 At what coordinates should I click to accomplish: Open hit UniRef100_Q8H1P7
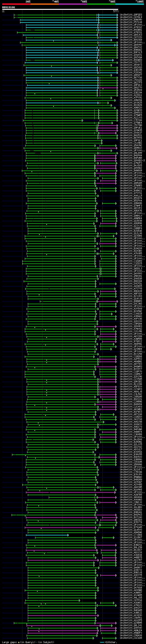(x=131, y=75)
